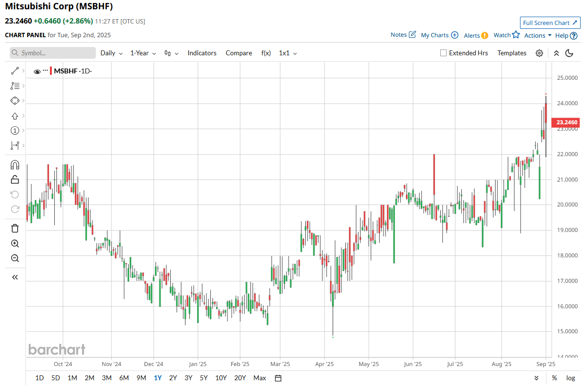Select the 5D range tab

pyautogui.click(x=56, y=378)
